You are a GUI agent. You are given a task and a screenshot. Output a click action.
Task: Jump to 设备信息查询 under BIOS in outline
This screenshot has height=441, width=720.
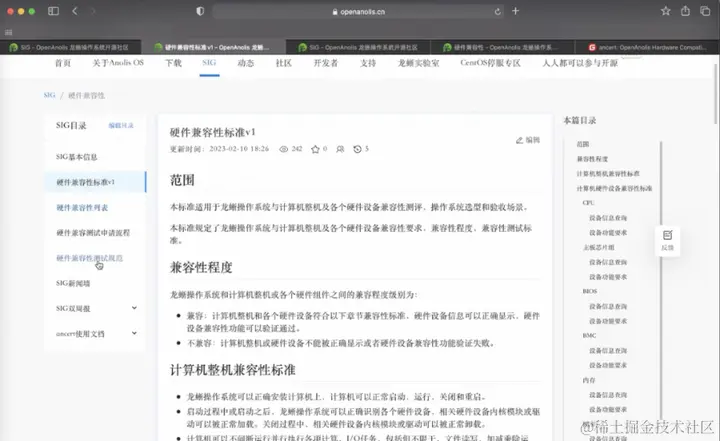pyautogui.click(x=608, y=306)
